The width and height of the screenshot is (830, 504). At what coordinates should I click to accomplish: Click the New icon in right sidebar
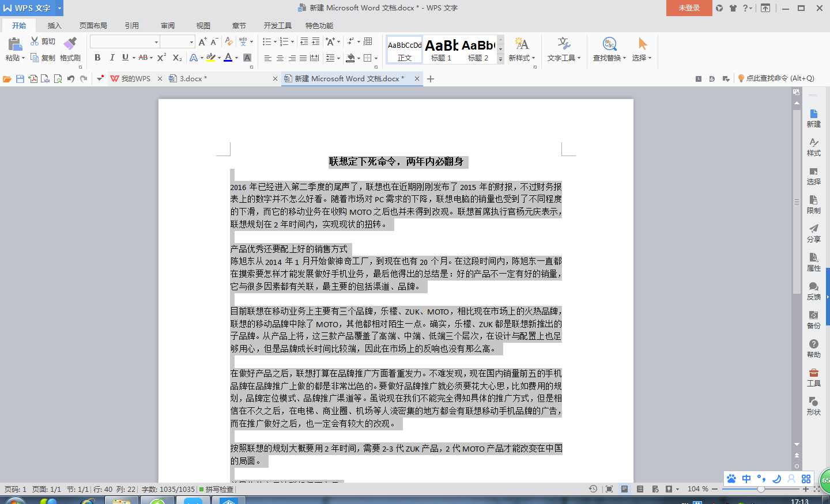click(813, 118)
